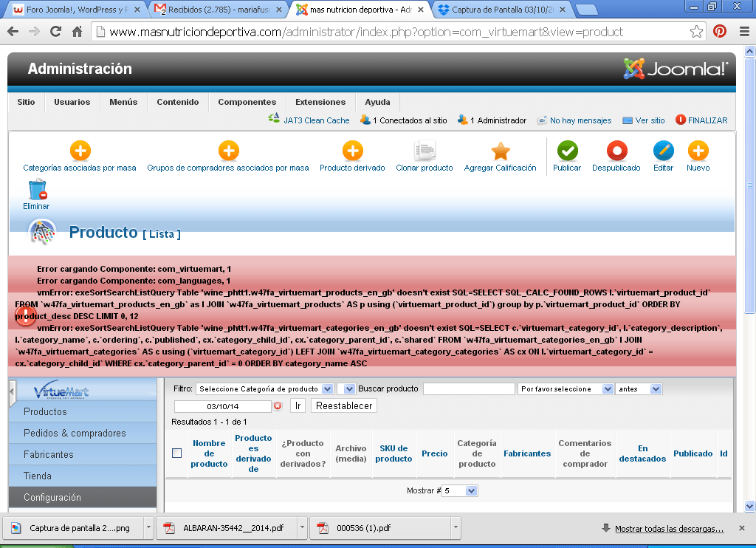
Task: Click the Ver sitio monitor icon
Action: [628, 120]
